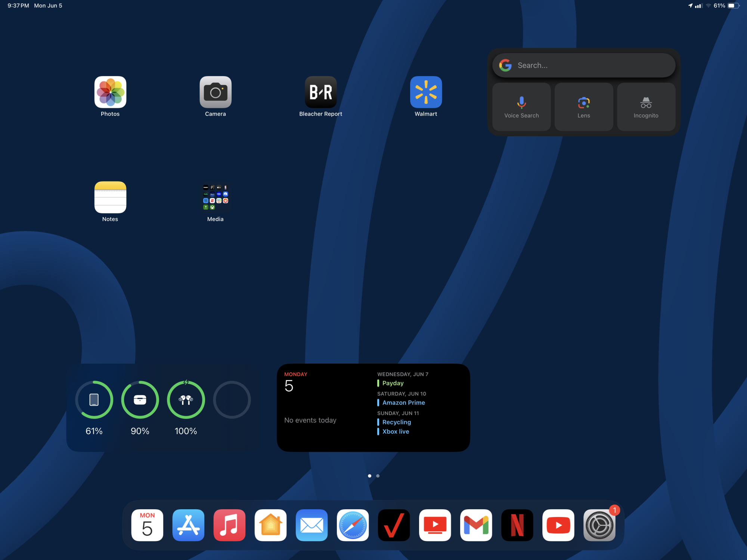The image size is (747, 560).
Task: Open Safari browser in dock
Action: point(353,525)
